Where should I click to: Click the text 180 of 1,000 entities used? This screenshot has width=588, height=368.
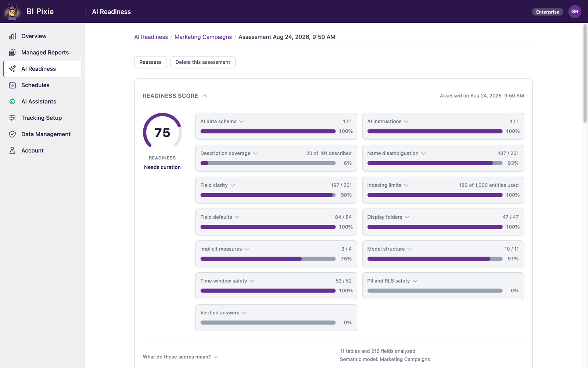(489, 185)
